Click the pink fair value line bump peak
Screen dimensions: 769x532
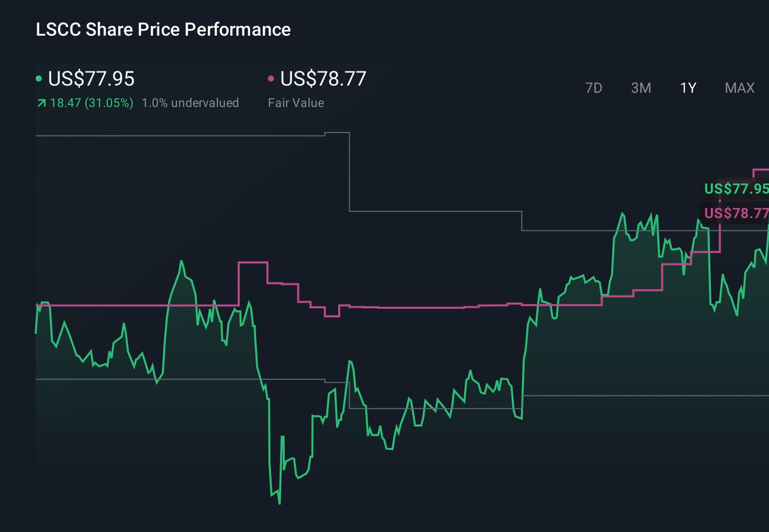pos(253,262)
